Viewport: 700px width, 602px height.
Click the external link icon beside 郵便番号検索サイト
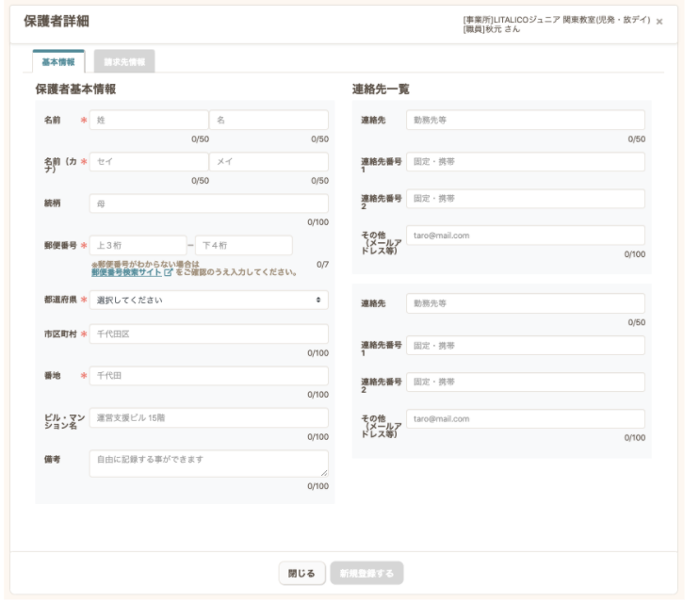(169, 272)
